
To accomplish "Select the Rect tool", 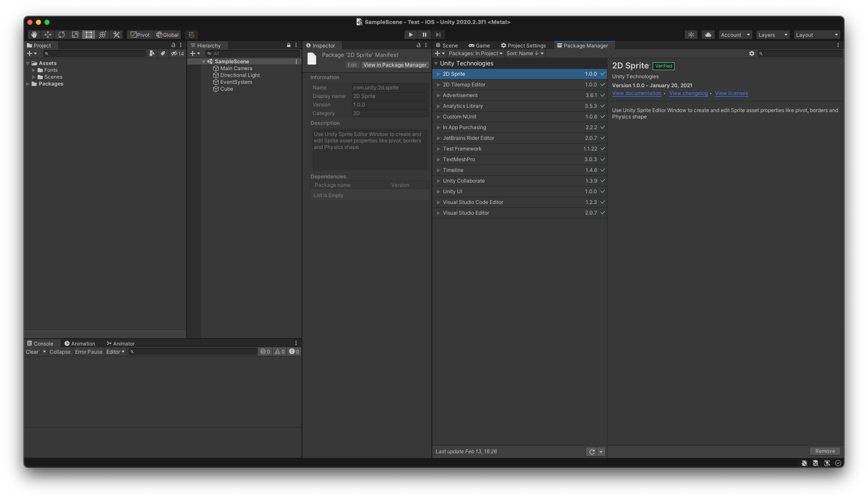I will point(89,35).
